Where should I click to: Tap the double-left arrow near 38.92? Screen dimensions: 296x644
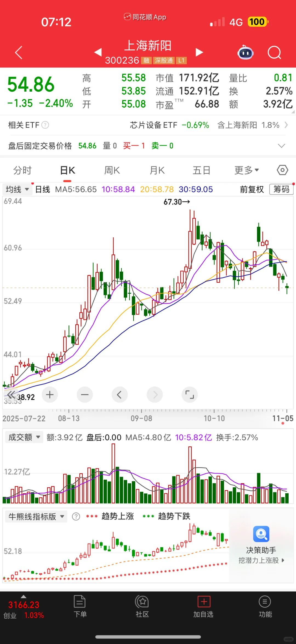(x=11, y=395)
